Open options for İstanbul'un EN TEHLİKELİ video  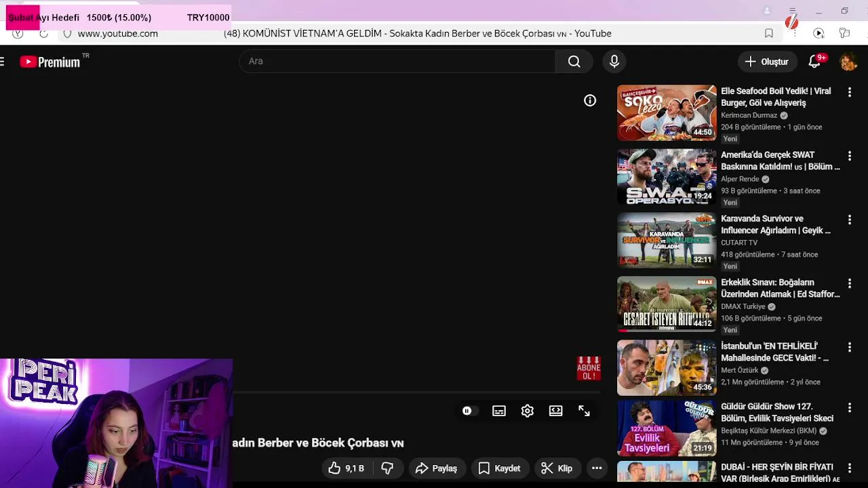tap(850, 347)
